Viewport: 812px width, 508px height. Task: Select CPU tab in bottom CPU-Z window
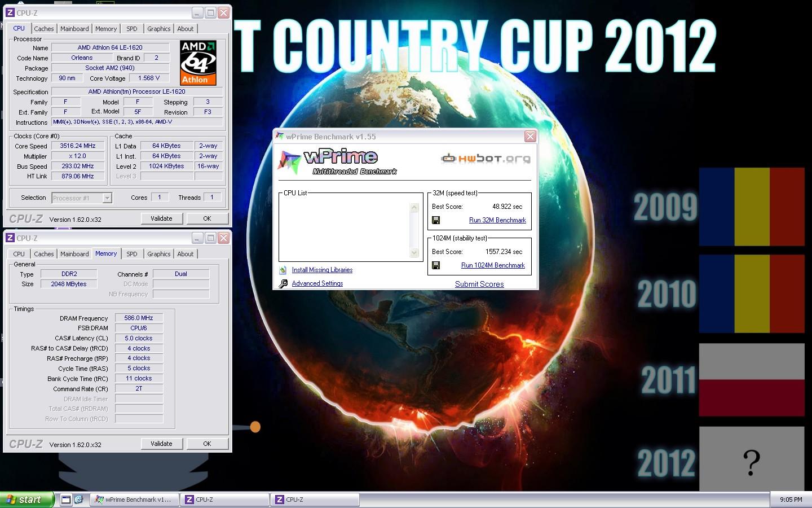click(19, 254)
